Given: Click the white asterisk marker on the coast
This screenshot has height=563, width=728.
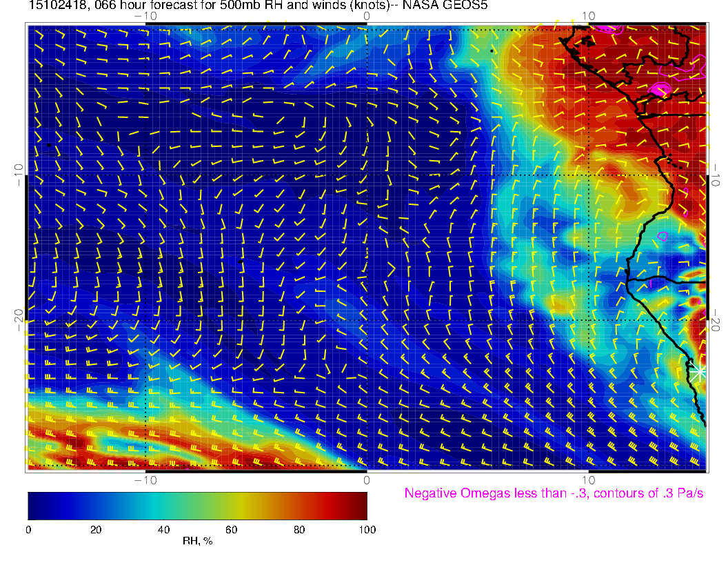Looking at the screenshot, I should click(698, 372).
